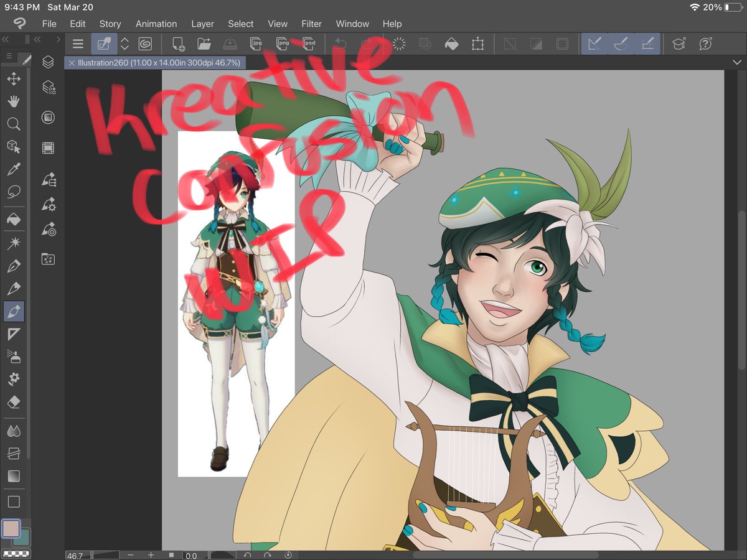Select the Airbrush spray tool
Viewport: 747px width, 560px height.
pos(14,357)
